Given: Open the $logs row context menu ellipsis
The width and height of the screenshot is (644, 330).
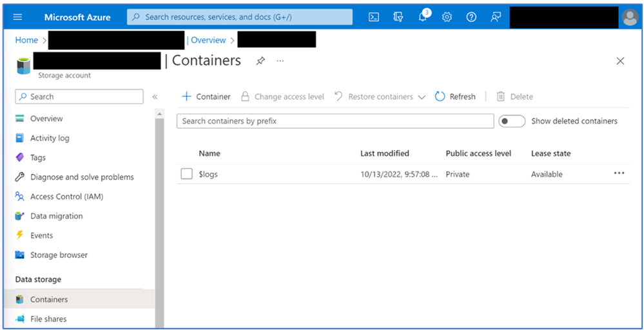Looking at the screenshot, I should 619,173.
